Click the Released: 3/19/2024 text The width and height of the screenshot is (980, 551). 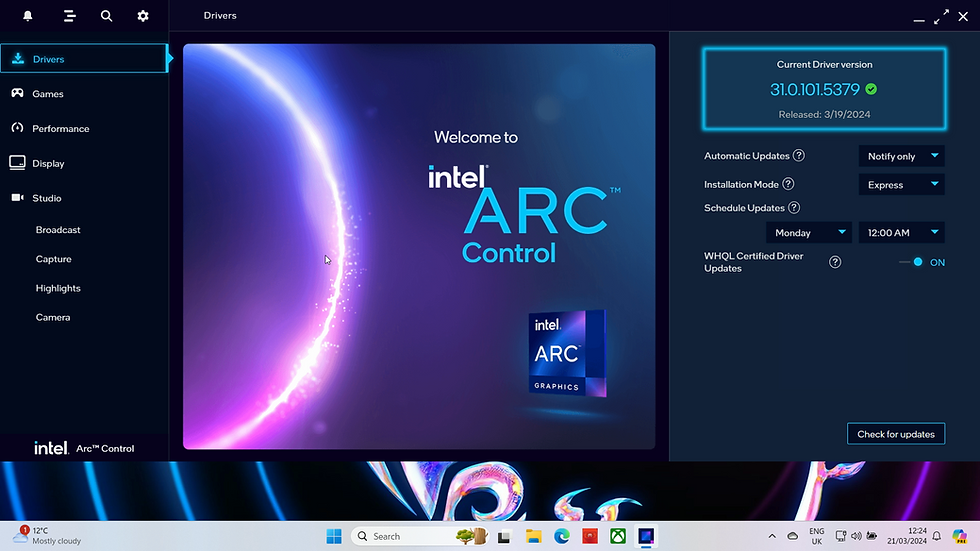[x=824, y=114]
